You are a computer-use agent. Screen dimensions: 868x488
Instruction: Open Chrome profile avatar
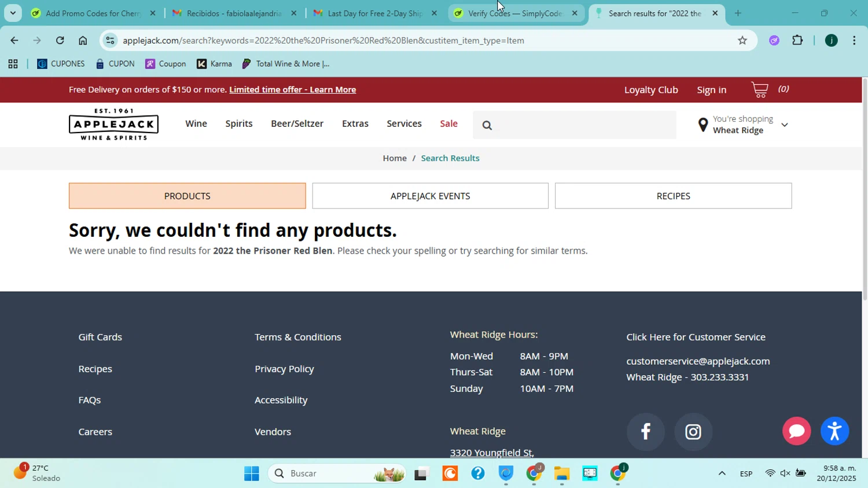831,41
